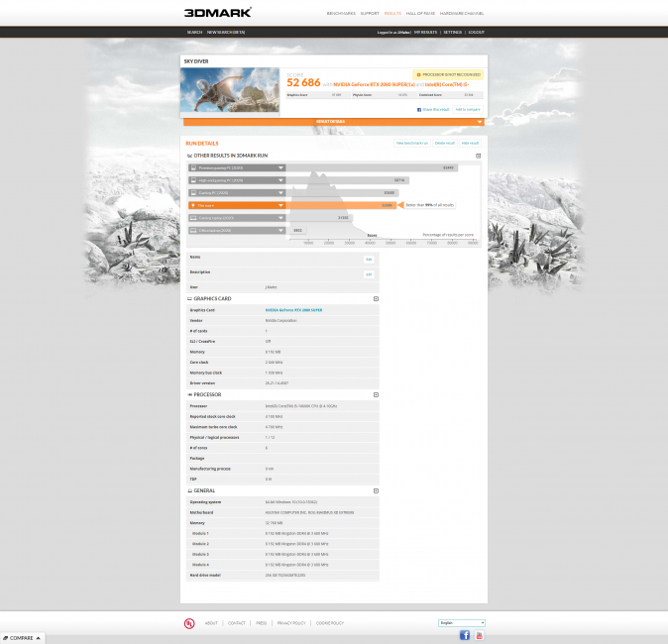Screen dimensions: 668x644
Task: Click 'Better than 99% of all results' label
Action: pos(429,205)
